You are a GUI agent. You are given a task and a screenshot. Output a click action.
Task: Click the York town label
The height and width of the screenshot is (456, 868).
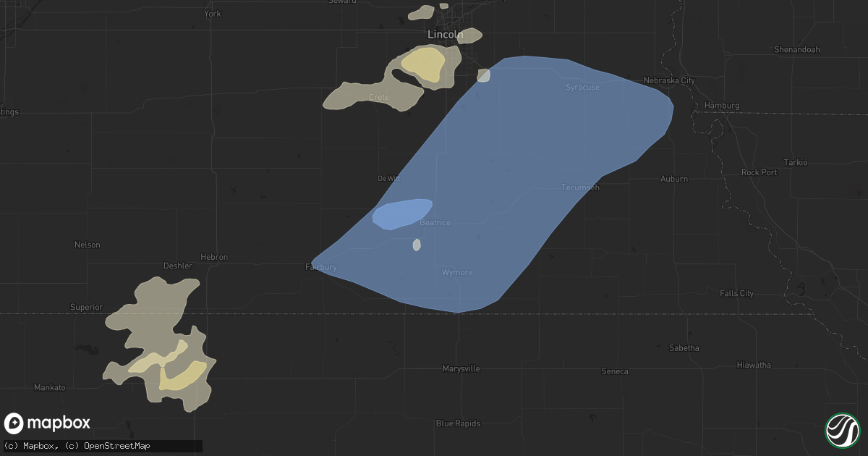pyautogui.click(x=212, y=14)
